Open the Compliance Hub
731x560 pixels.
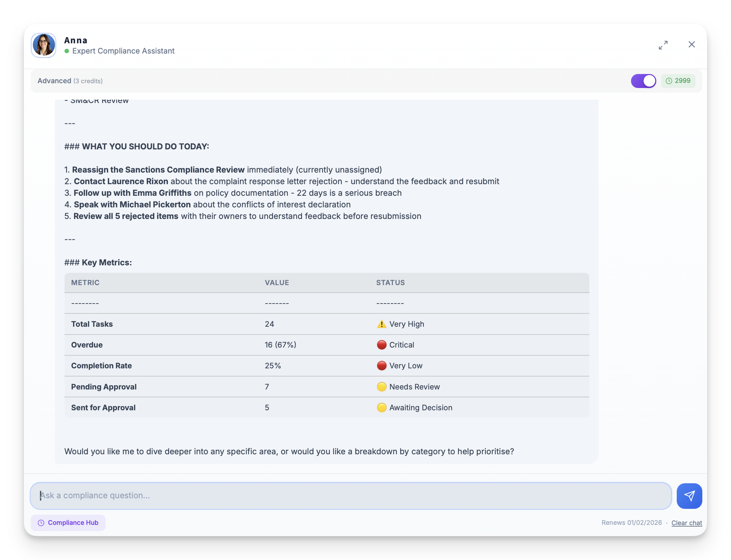click(x=68, y=522)
